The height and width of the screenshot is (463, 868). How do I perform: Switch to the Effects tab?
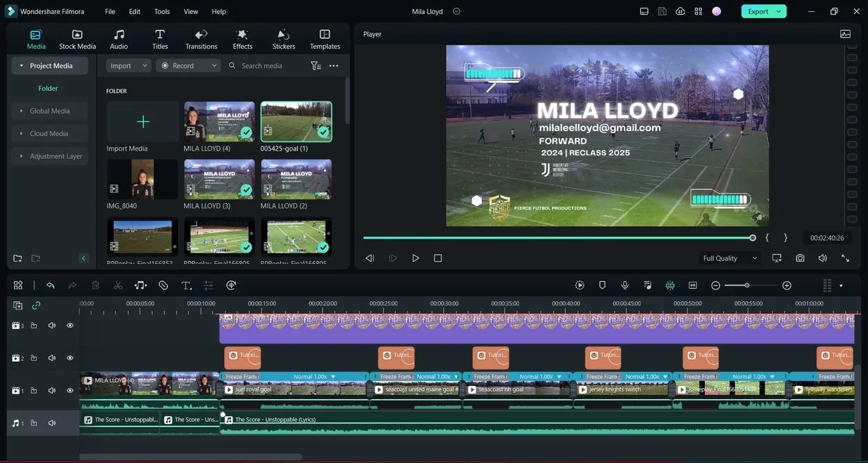pos(242,39)
